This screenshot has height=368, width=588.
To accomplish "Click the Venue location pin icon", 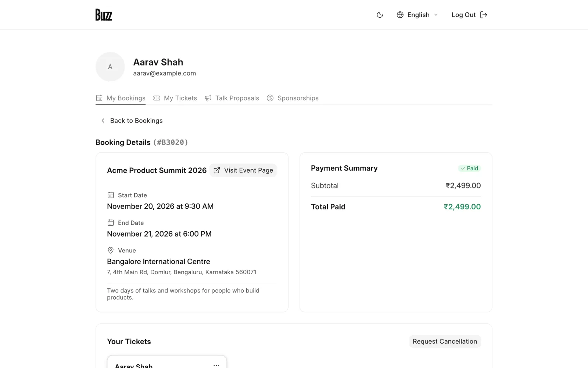I will click(111, 250).
